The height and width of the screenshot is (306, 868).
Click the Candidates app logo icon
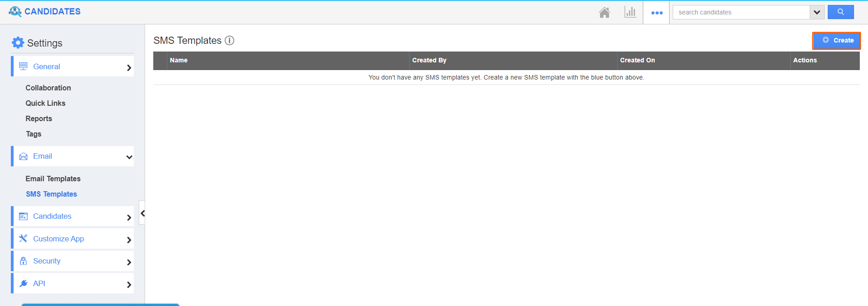[15, 12]
